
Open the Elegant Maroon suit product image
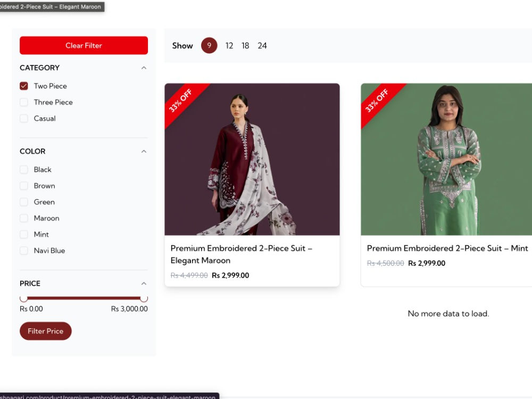tap(252, 159)
